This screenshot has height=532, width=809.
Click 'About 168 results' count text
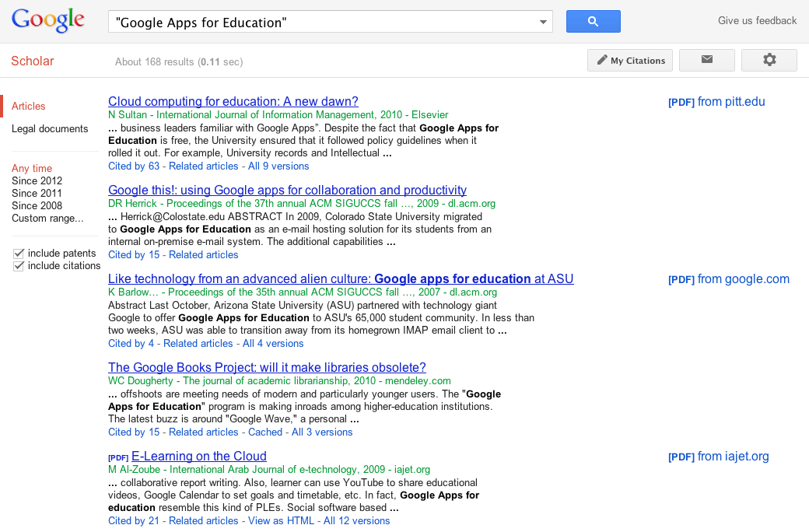(x=154, y=62)
